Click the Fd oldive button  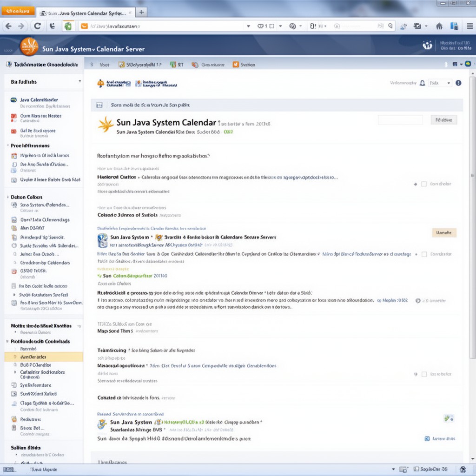point(443,120)
